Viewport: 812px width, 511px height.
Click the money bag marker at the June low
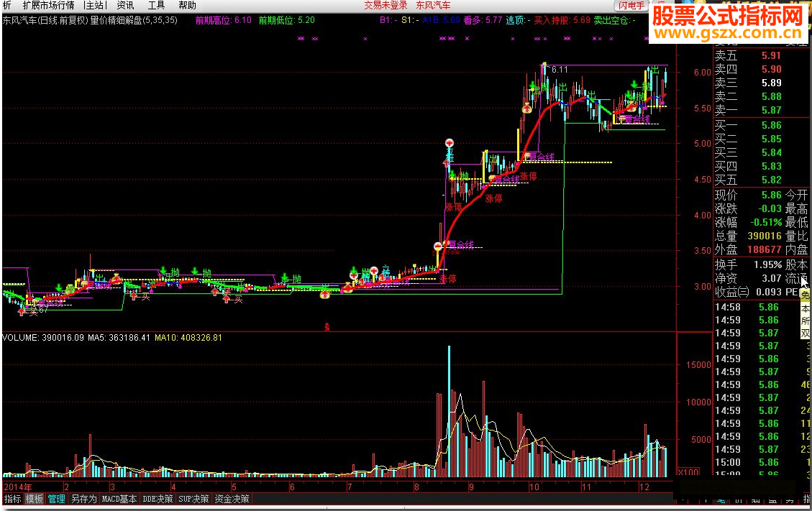(x=324, y=295)
